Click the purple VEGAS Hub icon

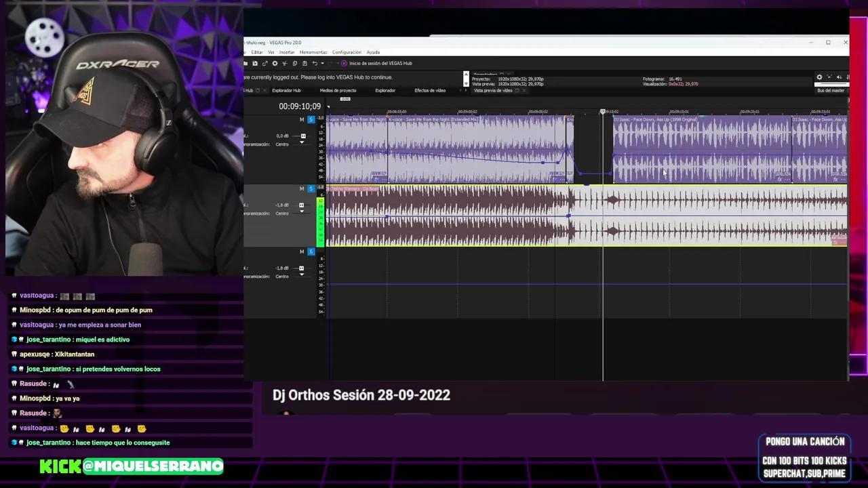click(x=344, y=63)
